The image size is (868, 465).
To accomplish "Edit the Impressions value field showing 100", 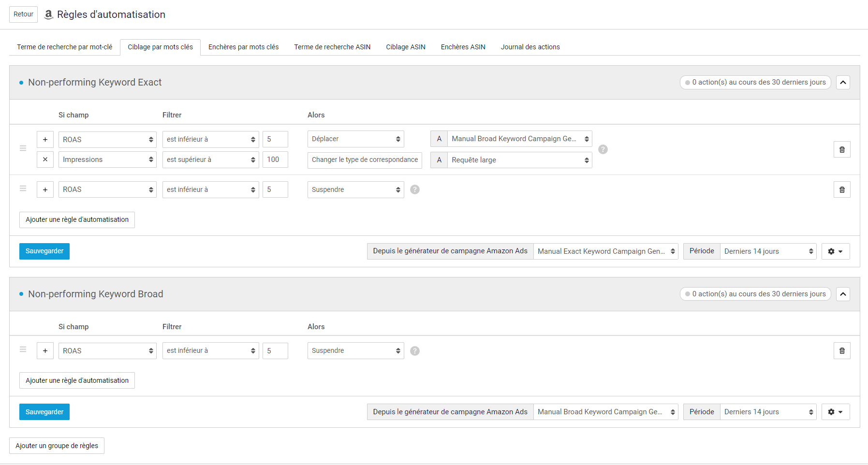I will click(x=275, y=160).
